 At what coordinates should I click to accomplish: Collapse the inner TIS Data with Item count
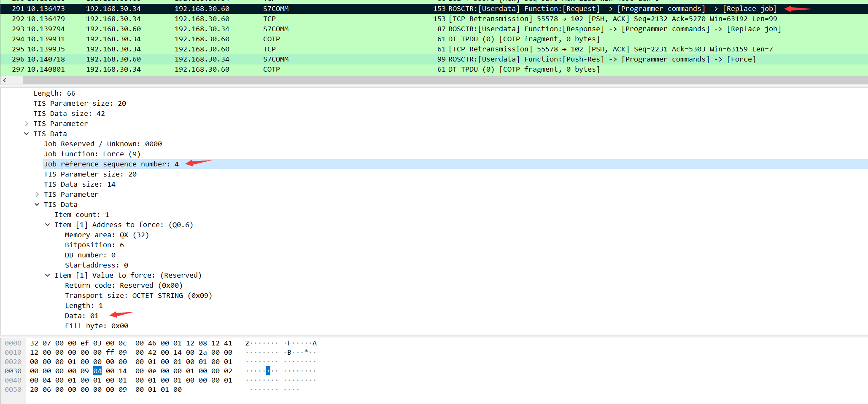click(x=37, y=205)
